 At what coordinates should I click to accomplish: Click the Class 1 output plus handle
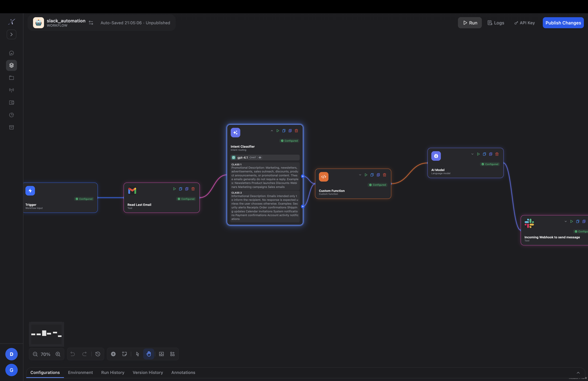point(303,176)
